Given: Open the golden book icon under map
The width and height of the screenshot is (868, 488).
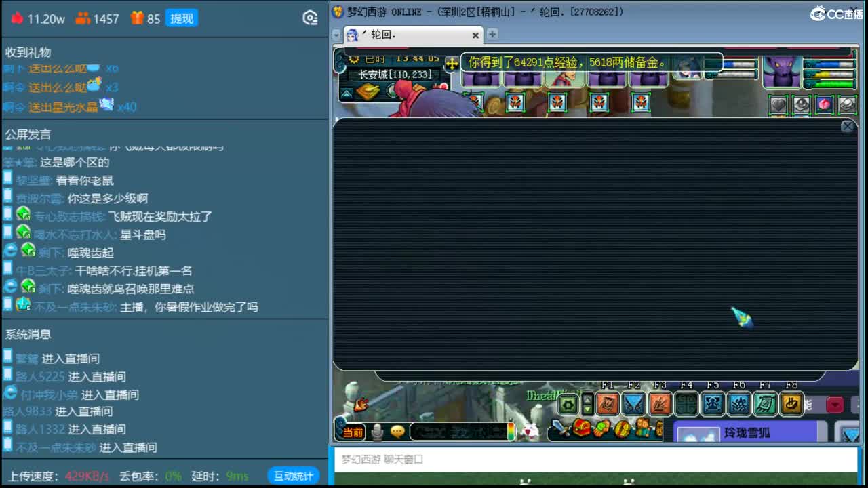Looking at the screenshot, I should pyautogui.click(x=368, y=92).
